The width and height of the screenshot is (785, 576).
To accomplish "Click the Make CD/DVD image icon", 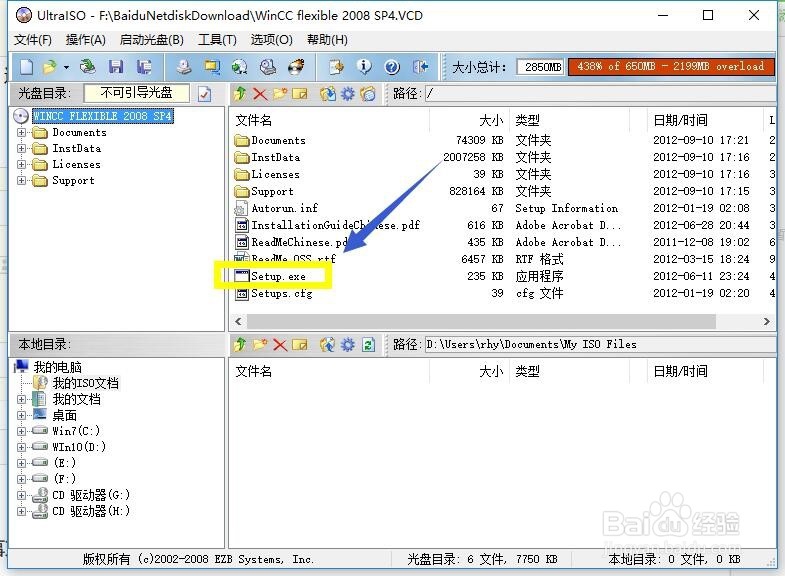I will click(184, 67).
